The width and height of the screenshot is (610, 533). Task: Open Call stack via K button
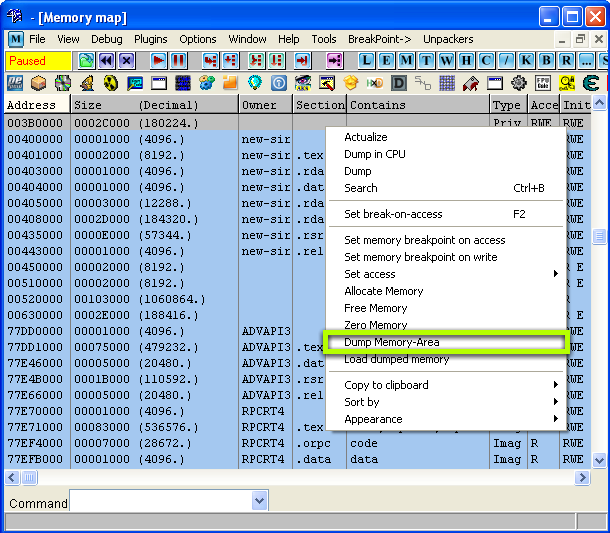pyautogui.click(x=527, y=61)
